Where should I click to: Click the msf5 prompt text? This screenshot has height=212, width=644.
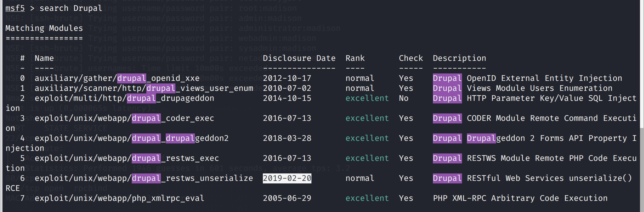(15, 8)
